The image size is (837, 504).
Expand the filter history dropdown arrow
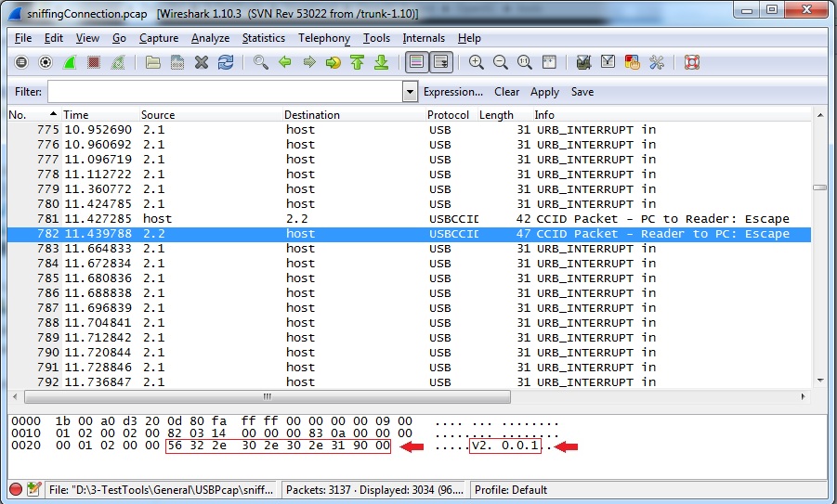[x=410, y=92]
